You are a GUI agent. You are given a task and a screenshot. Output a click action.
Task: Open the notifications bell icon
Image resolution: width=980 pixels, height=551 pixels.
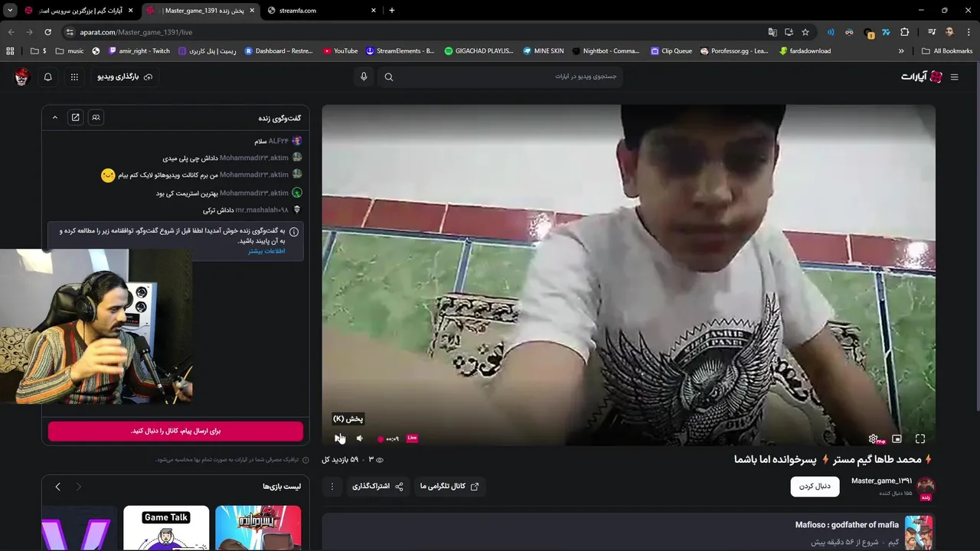(x=47, y=77)
